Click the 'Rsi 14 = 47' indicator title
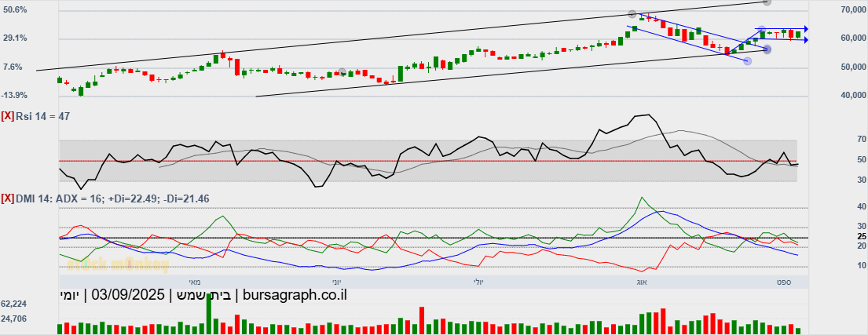 (42, 115)
